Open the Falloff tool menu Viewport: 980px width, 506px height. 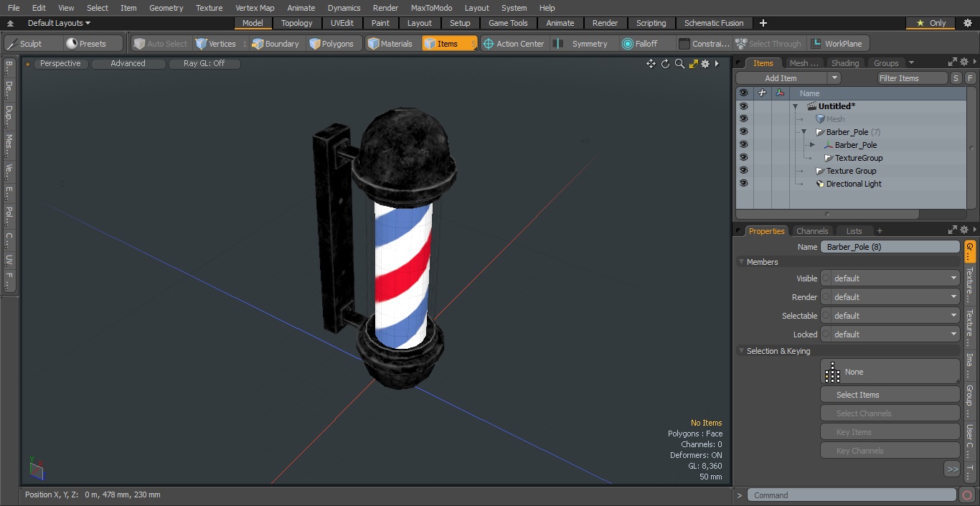click(639, 44)
